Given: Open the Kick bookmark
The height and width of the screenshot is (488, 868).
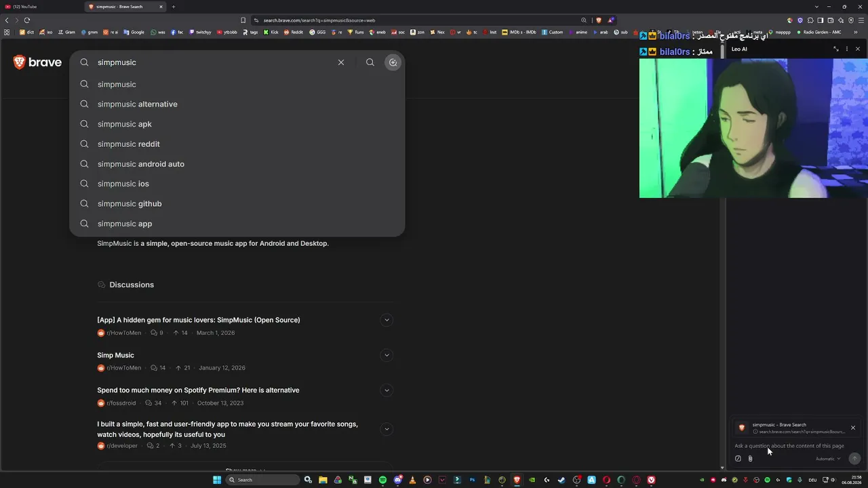Looking at the screenshot, I should coord(271,32).
